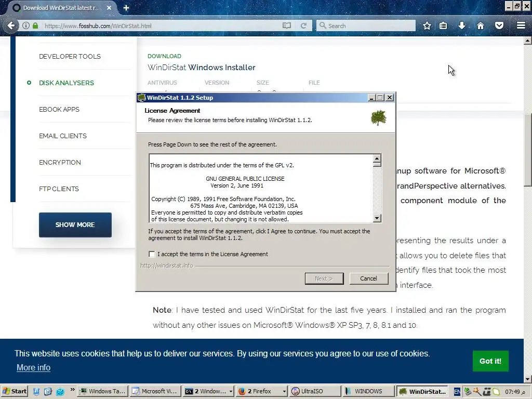Click DOWNLOAD heading text
532x399 pixels.
point(164,56)
